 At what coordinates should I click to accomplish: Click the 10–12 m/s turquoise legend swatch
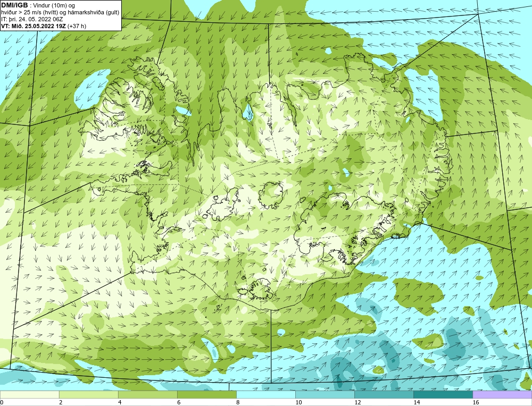(x=325, y=394)
